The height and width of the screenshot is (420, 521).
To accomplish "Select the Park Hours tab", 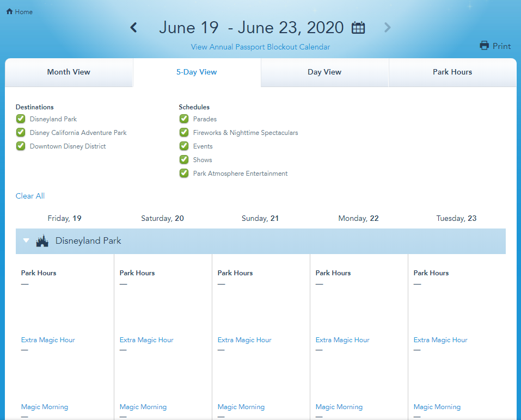I will click(x=452, y=72).
